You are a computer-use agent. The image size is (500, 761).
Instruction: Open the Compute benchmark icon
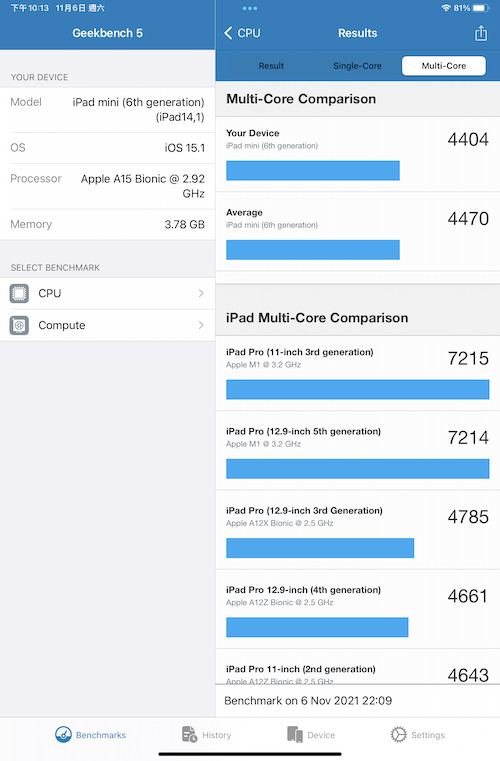pos(19,325)
